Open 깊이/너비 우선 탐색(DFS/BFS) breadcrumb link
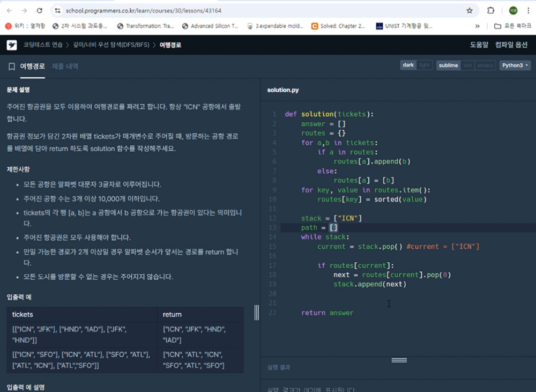 111,45
